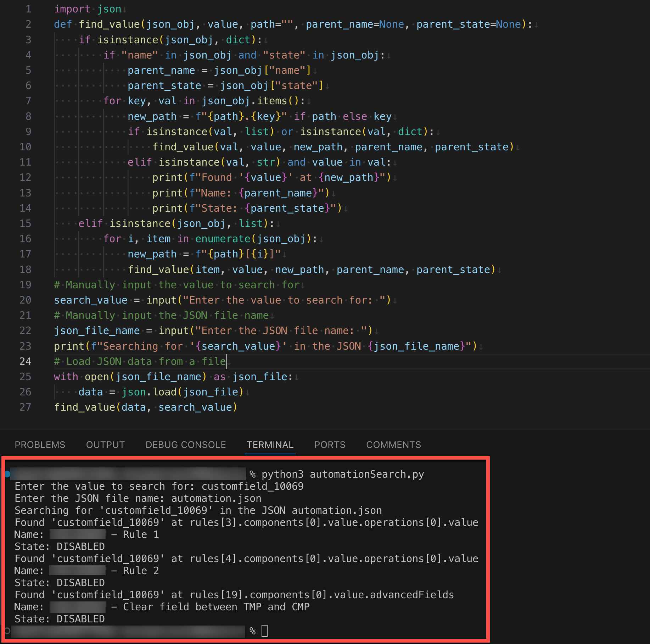Click line number 27 in gutter
The image size is (650, 644).
click(x=26, y=407)
